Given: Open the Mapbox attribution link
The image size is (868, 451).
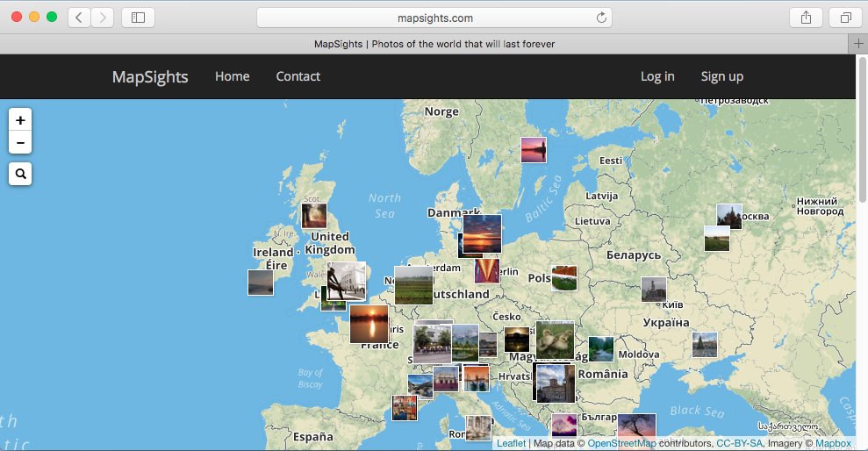Looking at the screenshot, I should 833,443.
